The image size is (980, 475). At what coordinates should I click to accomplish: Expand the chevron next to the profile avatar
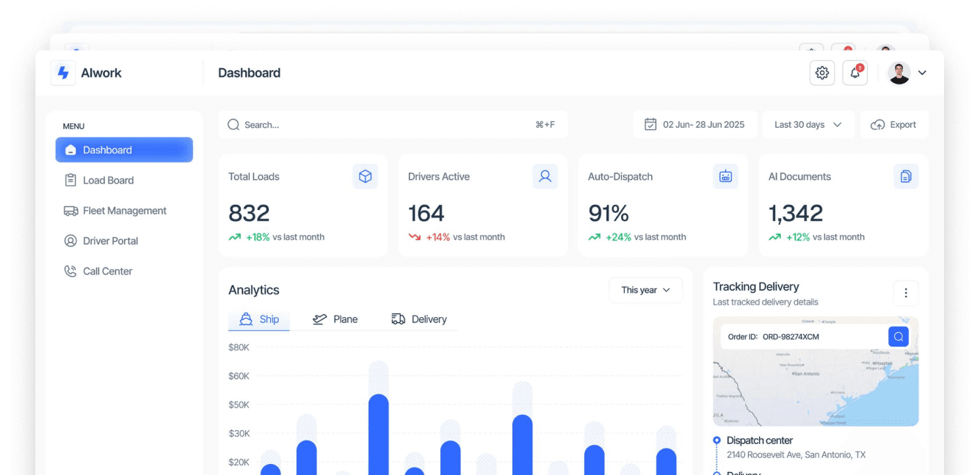(922, 73)
